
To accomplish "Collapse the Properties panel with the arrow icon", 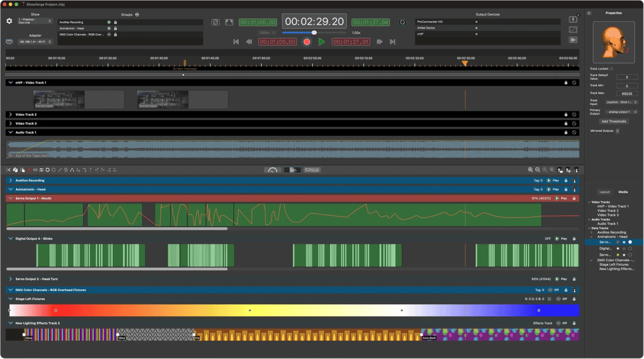I will click(589, 13).
